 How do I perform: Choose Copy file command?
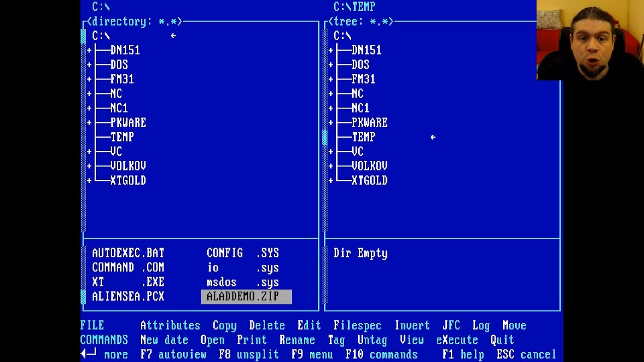[224, 326]
